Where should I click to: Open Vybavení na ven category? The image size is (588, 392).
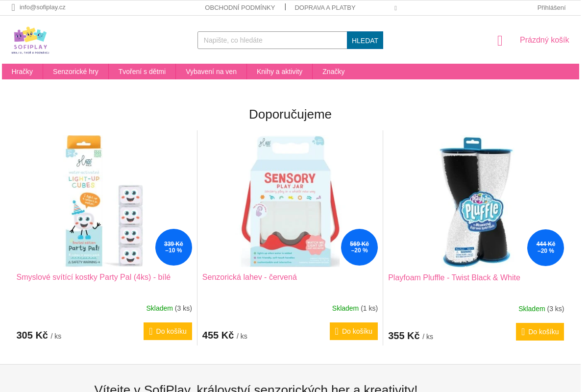click(x=211, y=72)
